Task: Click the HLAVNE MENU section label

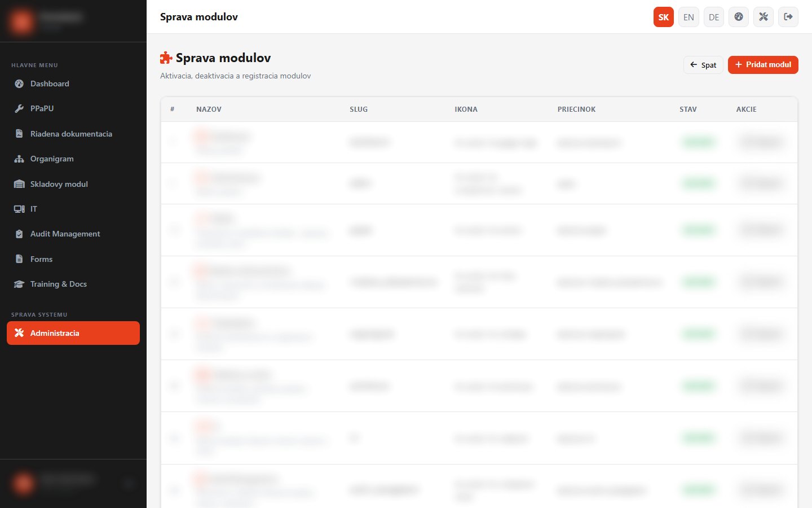Action: pos(34,65)
